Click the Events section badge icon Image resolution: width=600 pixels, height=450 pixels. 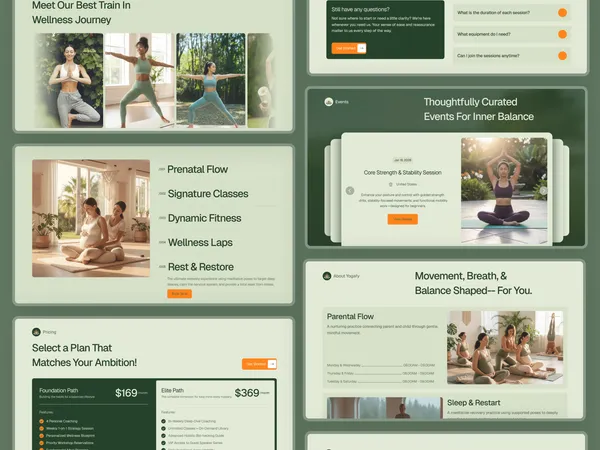(x=328, y=102)
